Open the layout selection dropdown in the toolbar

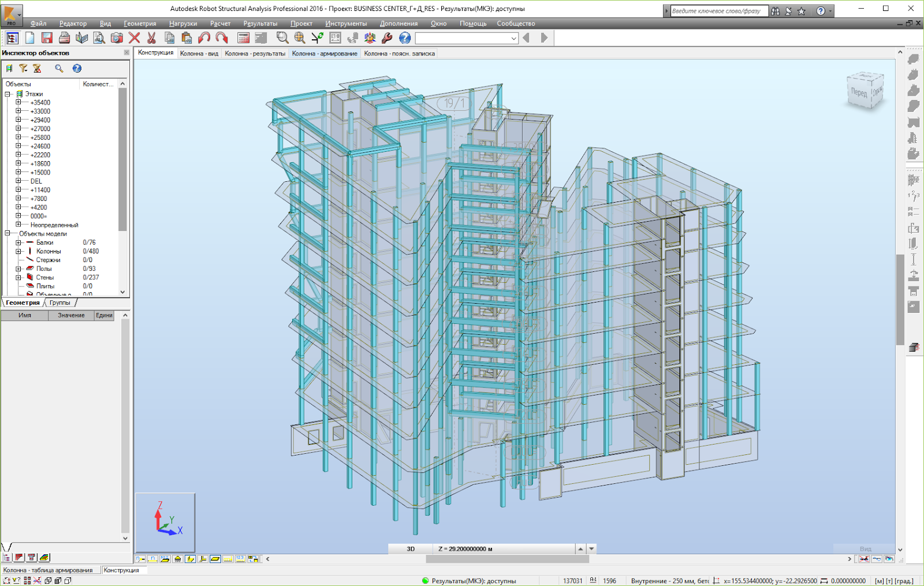tap(513, 38)
